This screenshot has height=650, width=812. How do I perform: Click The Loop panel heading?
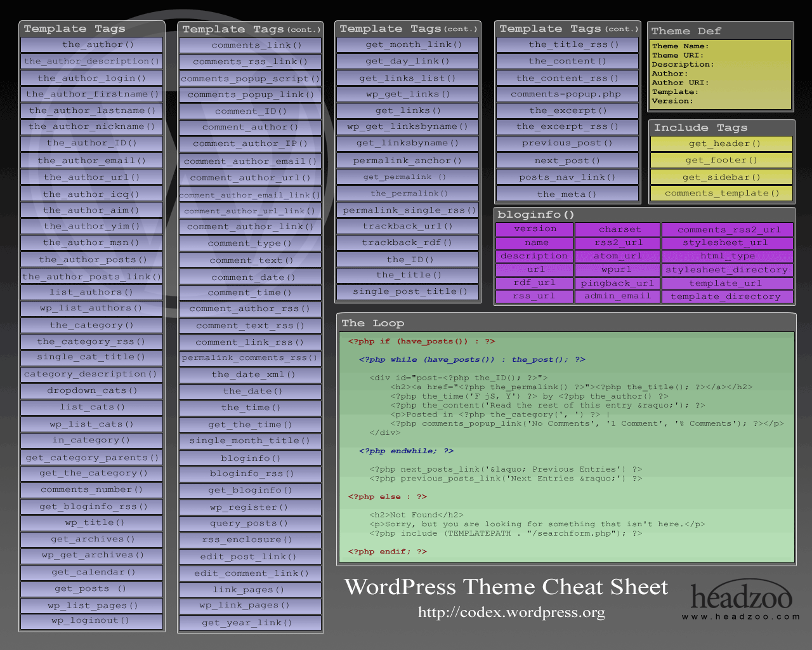pos(373,323)
